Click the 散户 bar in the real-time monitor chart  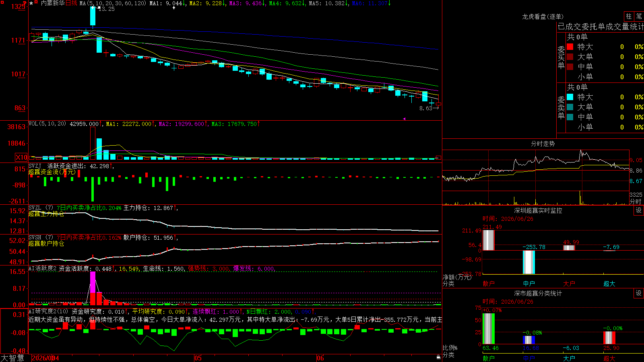[488, 240]
